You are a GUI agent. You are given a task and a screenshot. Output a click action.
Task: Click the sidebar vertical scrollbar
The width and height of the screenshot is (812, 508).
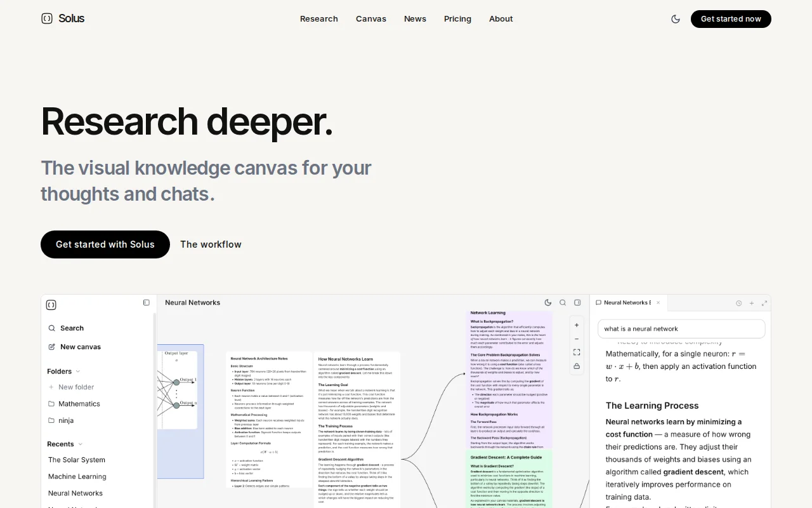coord(154,410)
